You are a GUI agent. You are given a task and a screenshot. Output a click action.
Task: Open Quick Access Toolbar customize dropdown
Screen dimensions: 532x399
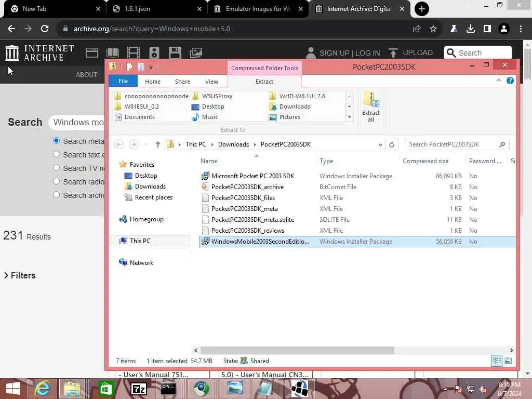tap(151, 68)
